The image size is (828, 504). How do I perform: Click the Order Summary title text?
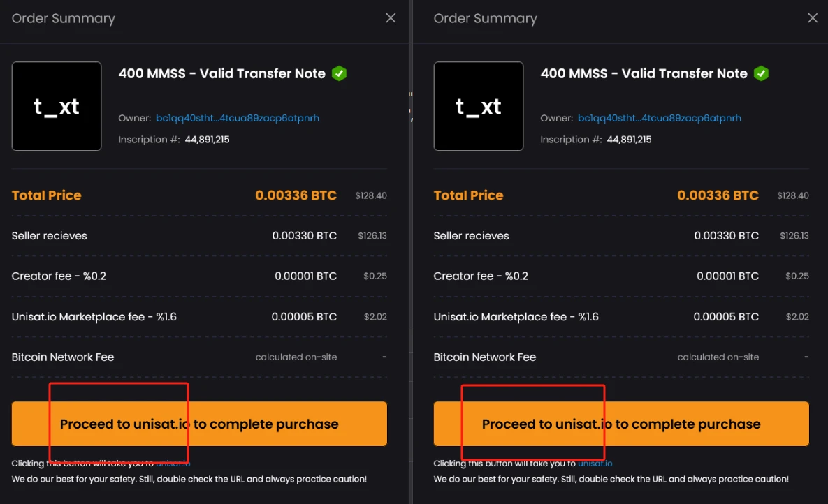[63, 18]
